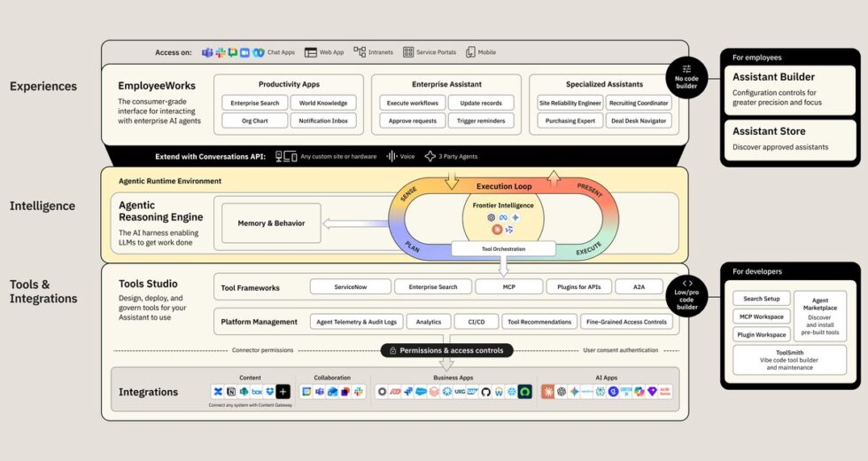This screenshot has width=868, height=461.
Task: Click the Webex icon next to Chat Apps
Action: [x=259, y=52]
